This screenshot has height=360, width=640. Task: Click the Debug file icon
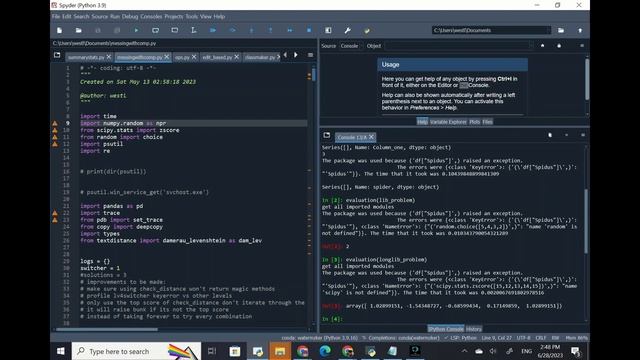pyautogui.click(x=213, y=30)
